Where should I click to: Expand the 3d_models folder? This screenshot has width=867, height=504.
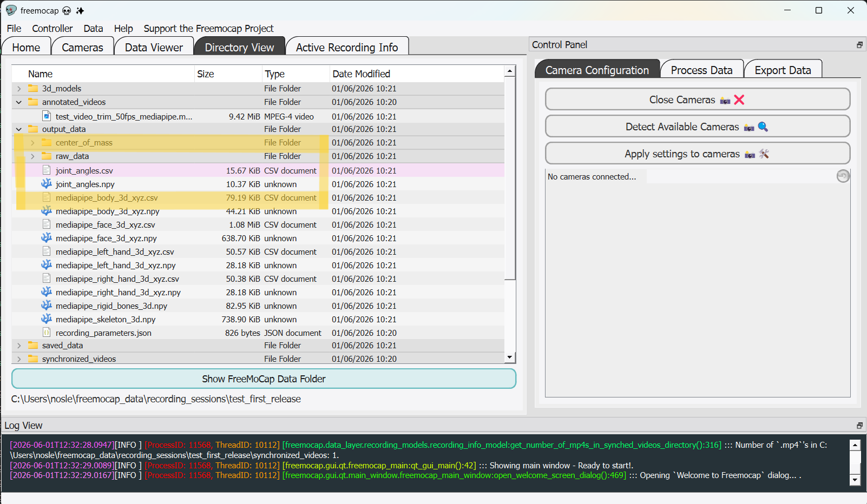tap(19, 88)
